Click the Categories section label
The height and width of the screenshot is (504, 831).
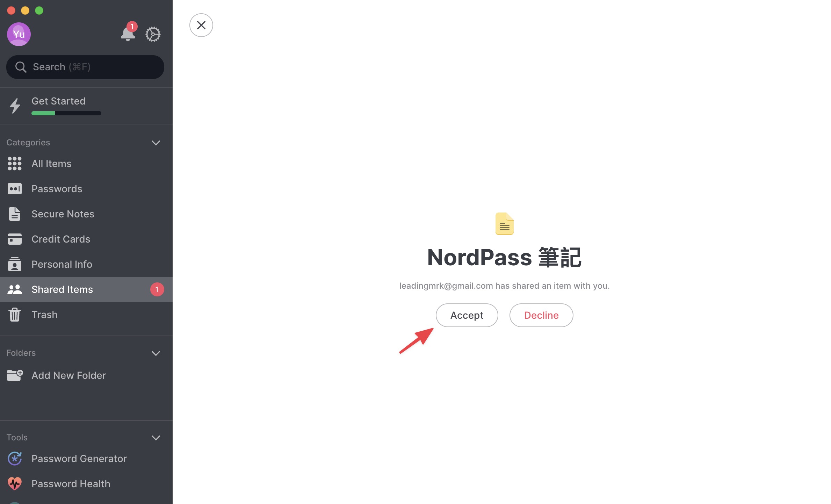click(x=28, y=143)
